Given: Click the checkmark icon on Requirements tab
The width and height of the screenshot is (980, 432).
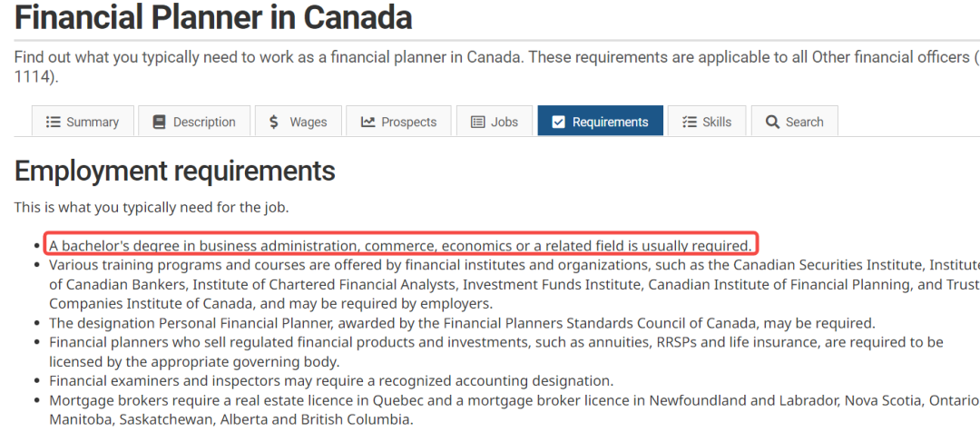Looking at the screenshot, I should 559,122.
